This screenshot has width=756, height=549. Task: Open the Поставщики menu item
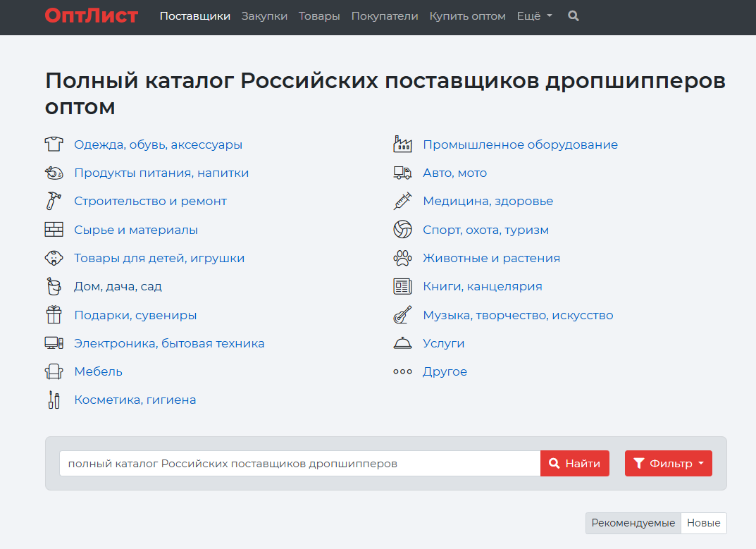[x=194, y=16]
